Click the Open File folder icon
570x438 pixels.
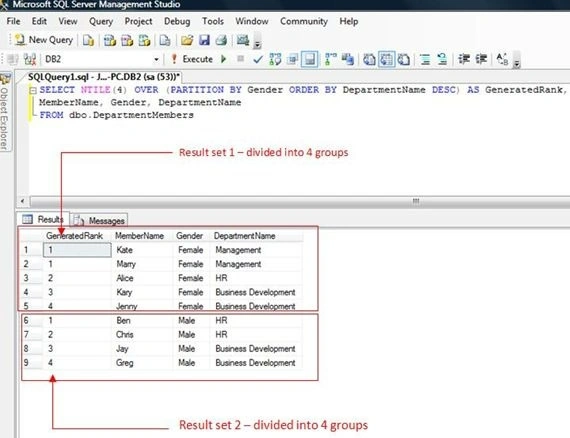point(187,40)
